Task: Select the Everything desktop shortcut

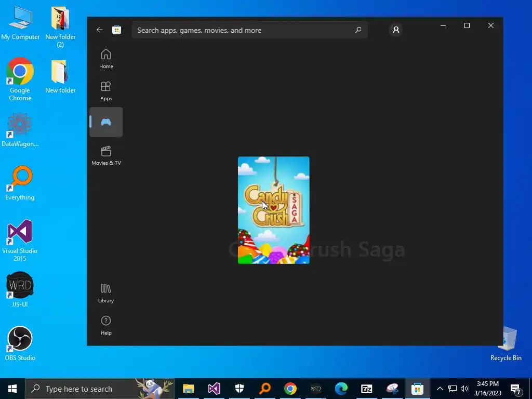Action: pos(20,183)
